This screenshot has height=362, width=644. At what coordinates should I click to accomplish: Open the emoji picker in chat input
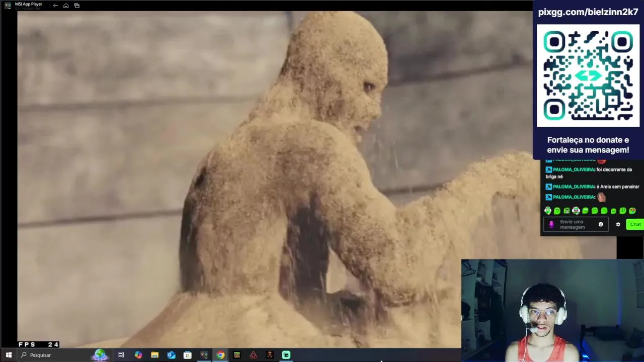(x=601, y=224)
